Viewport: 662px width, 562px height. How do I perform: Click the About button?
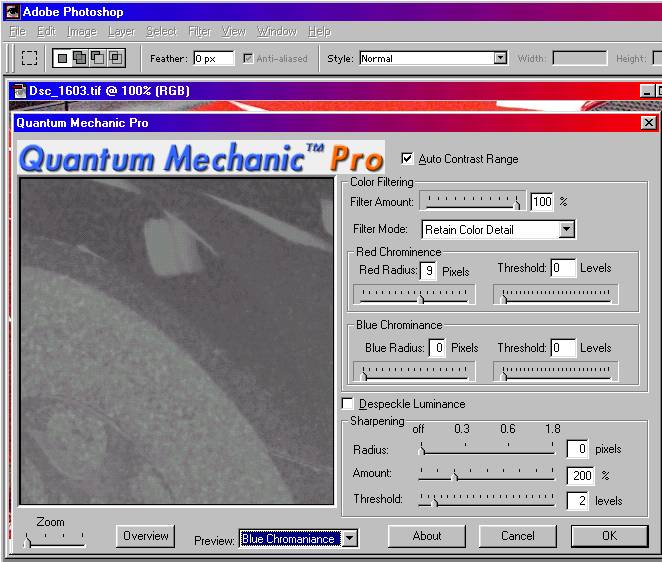[x=427, y=536]
